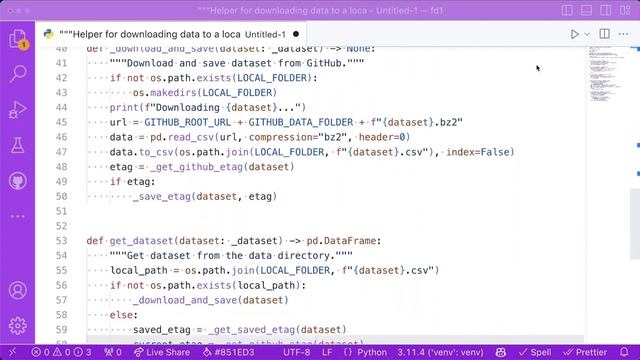Open Prettier formatter status item
Screen dimensions: 640x360
coord(585,352)
